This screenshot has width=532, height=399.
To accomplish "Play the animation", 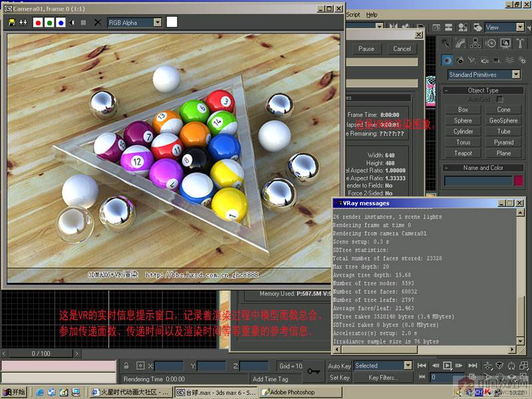I will 447,365.
